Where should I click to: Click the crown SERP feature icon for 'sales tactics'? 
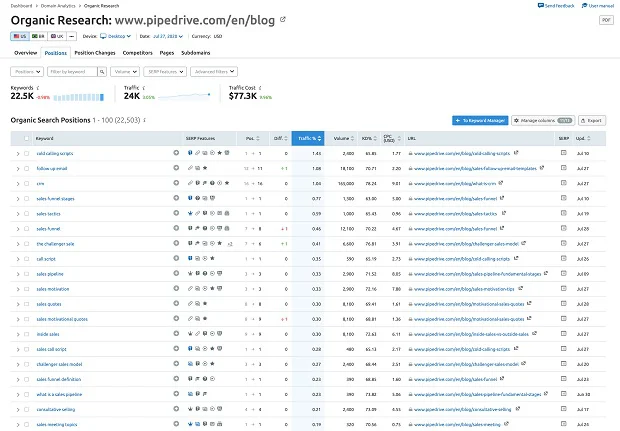pyautogui.click(x=190, y=213)
